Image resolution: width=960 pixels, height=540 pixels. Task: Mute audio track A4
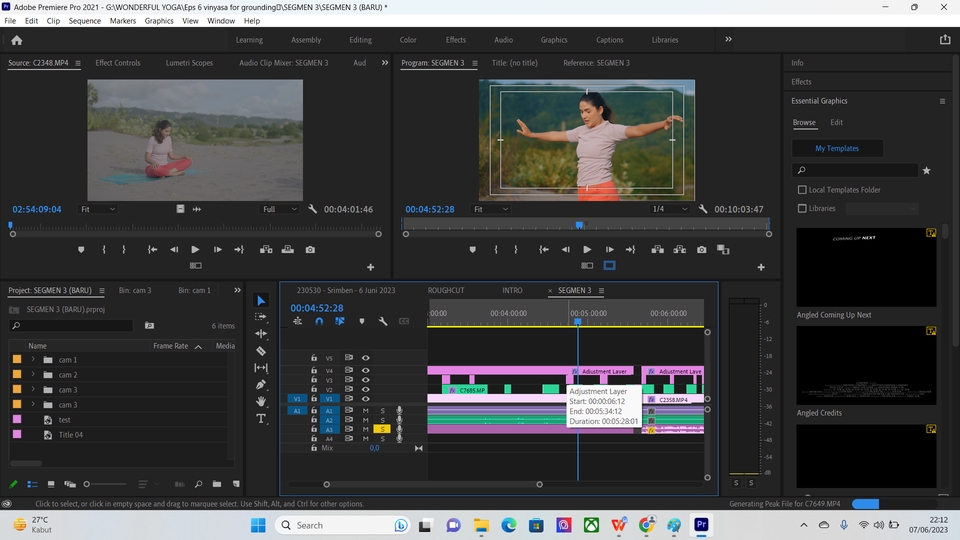pos(366,438)
